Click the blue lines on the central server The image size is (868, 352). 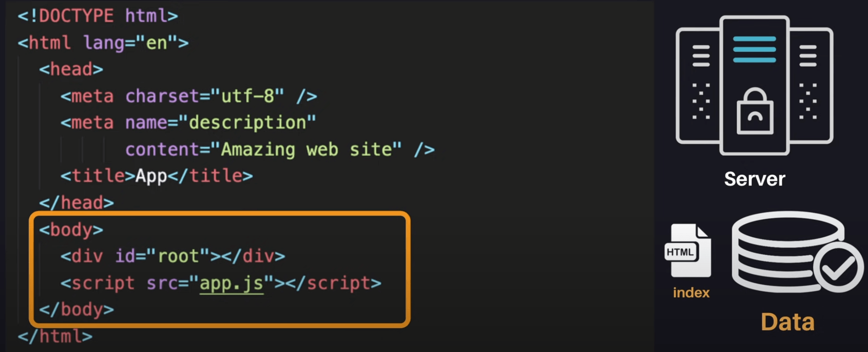(754, 49)
